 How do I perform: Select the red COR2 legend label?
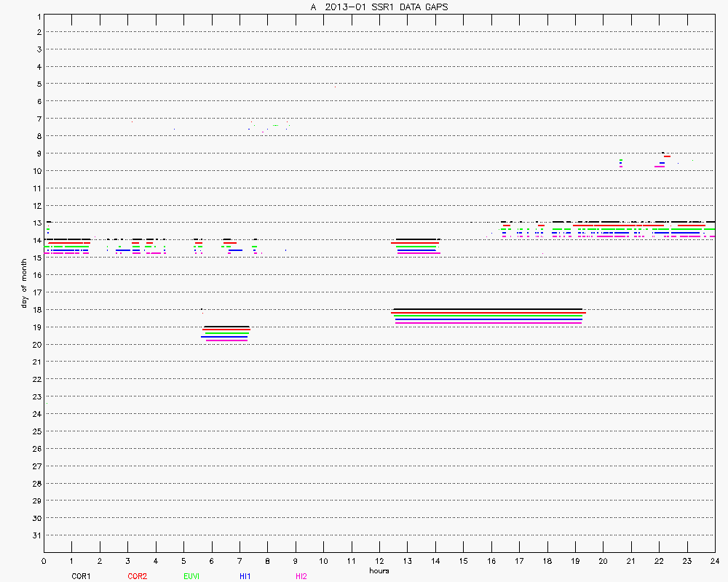point(137,576)
